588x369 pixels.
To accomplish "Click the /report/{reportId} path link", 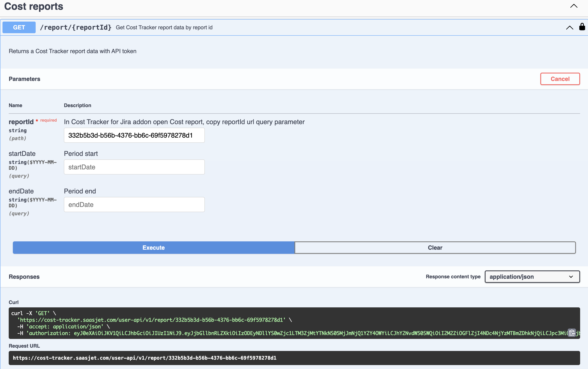I will tap(75, 27).
